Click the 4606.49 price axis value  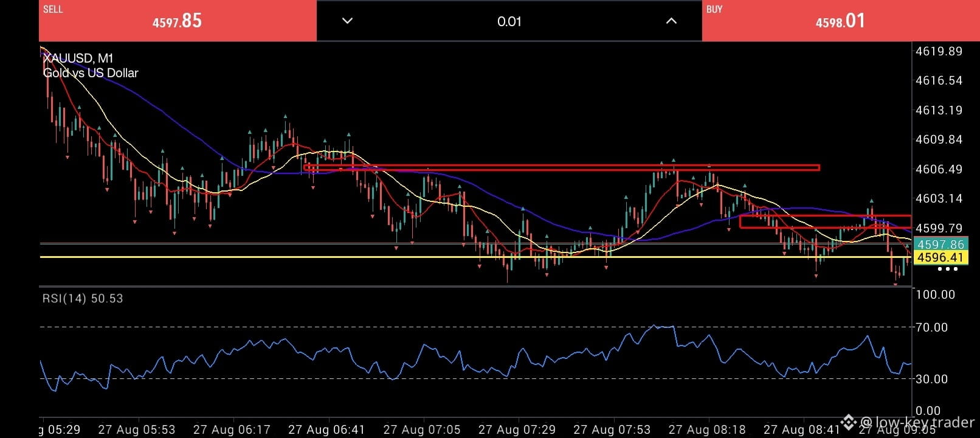click(x=939, y=169)
